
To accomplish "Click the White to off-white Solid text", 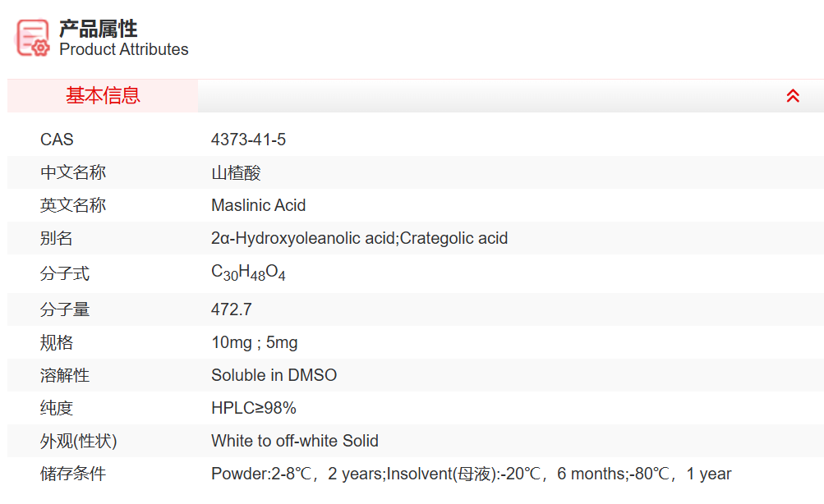I will 294,441.
